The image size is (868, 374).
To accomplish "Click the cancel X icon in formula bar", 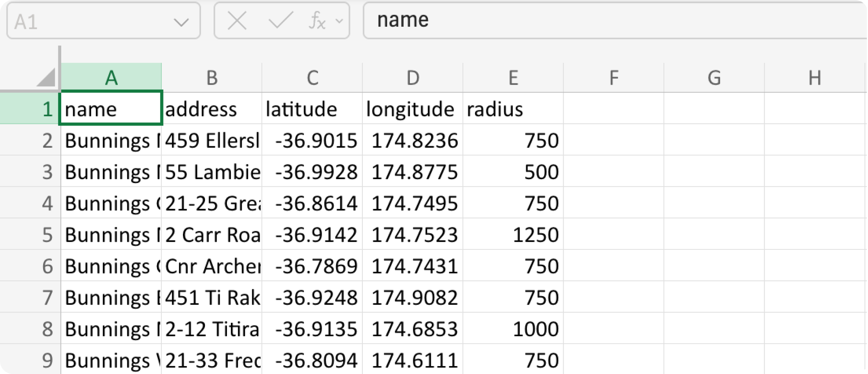I will click(x=237, y=21).
